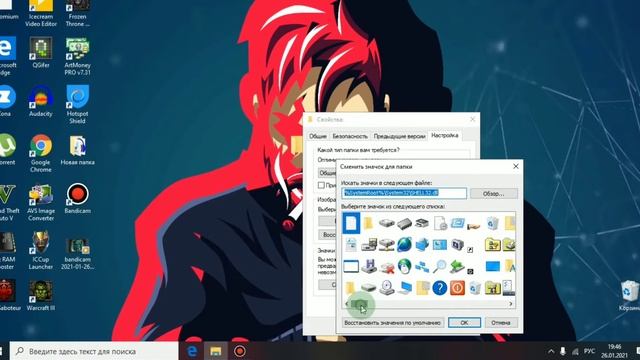This screenshot has height=360, width=640.
Task: Pick the globe Internet icon
Action: point(404,244)
